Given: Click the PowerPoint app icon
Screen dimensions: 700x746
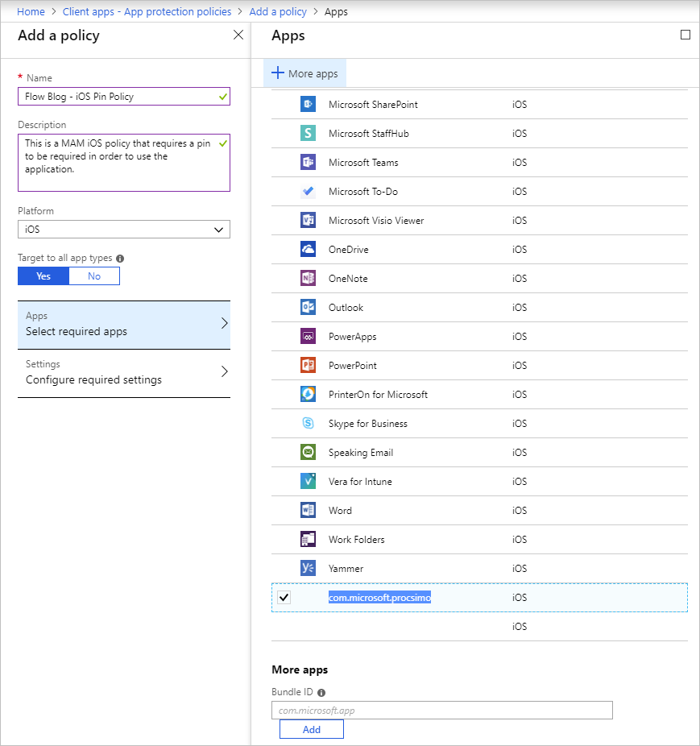Looking at the screenshot, I should coord(307,366).
